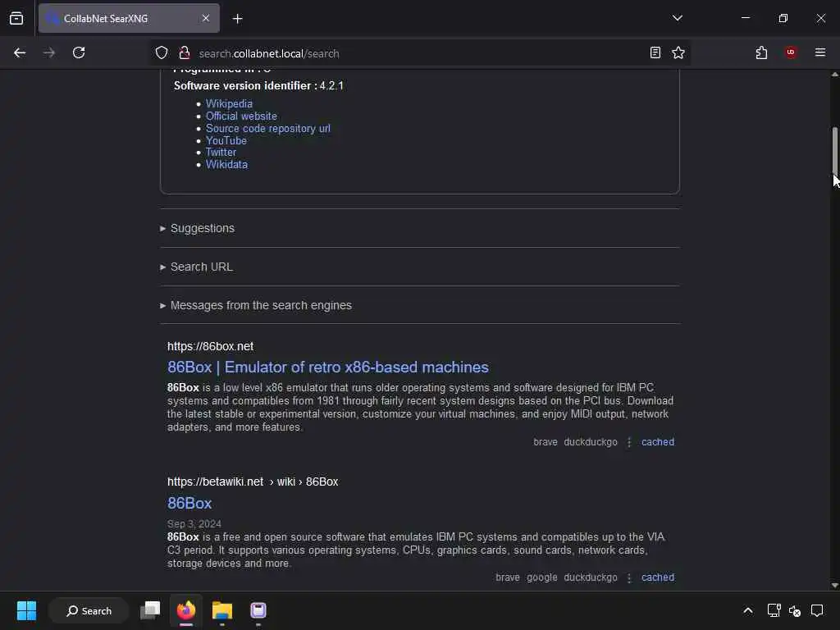Screen dimensions: 840x630
Task: Select the CollabNet SearXNG tab
Action: [x=129, y=18]
